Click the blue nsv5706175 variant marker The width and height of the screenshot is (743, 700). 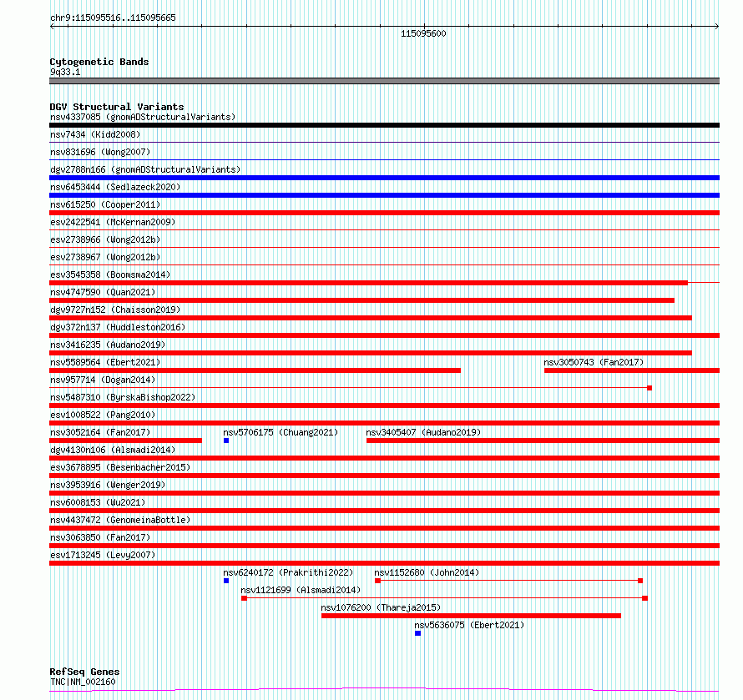[226, 441]
